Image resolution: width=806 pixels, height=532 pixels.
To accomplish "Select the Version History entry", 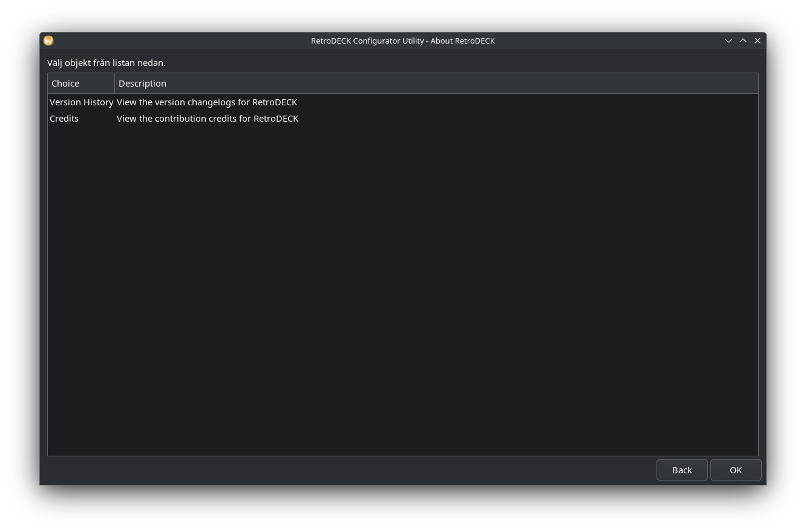I will tap(81, 102).
